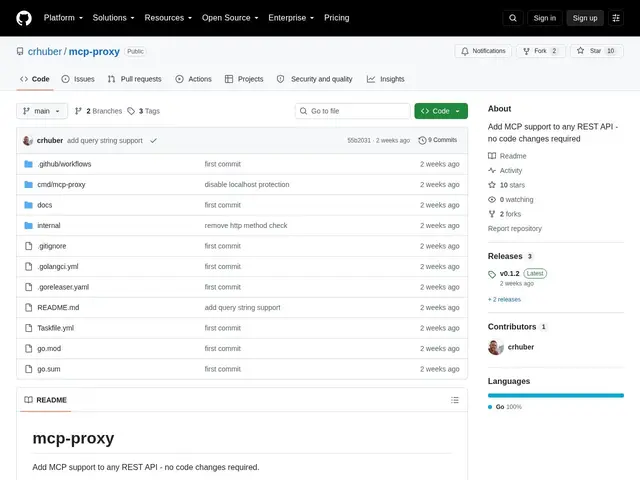Click the Taskfile.yml file icon
This screenshot has width=640, height=480.
pyautogui.click(x=28, y=328)
